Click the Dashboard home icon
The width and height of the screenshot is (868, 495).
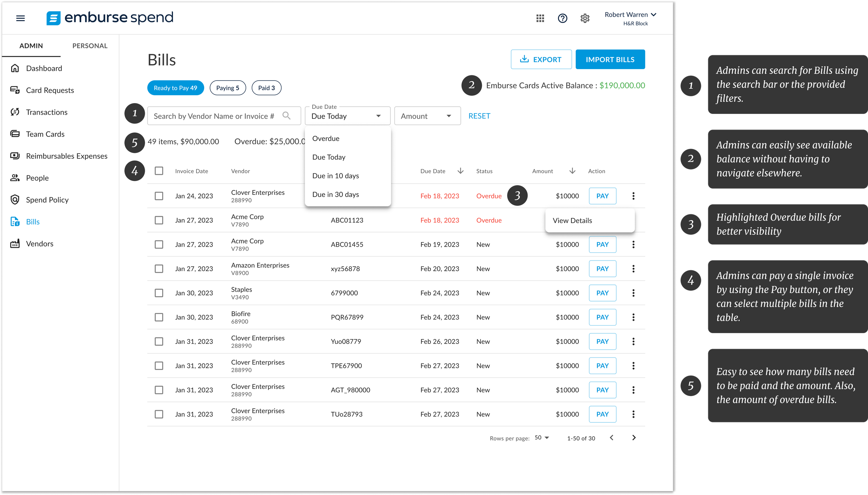click(15, 68)
